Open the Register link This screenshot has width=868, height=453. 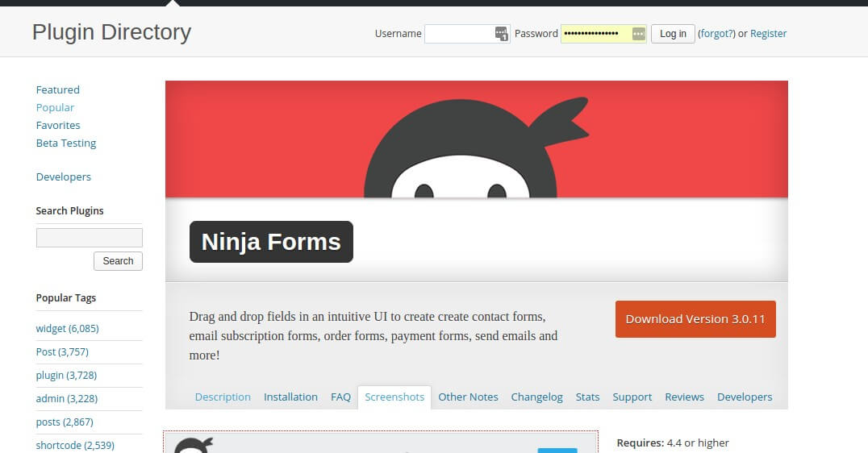[768, 34]
